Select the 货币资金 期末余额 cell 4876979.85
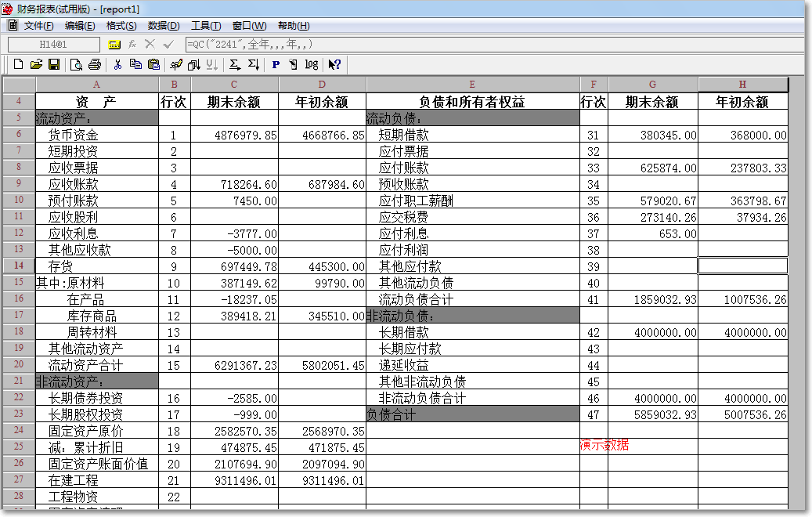812x517 pixels. point(234,135)
